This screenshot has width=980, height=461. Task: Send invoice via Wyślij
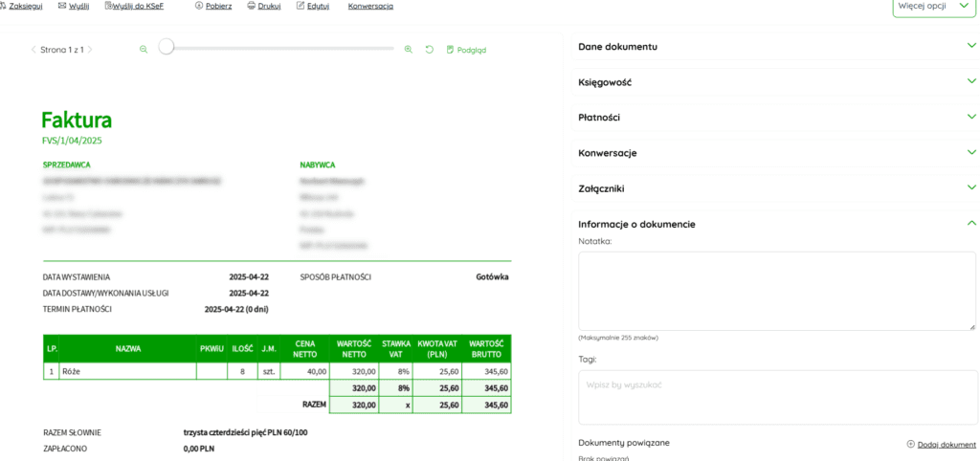coord(74,6)
